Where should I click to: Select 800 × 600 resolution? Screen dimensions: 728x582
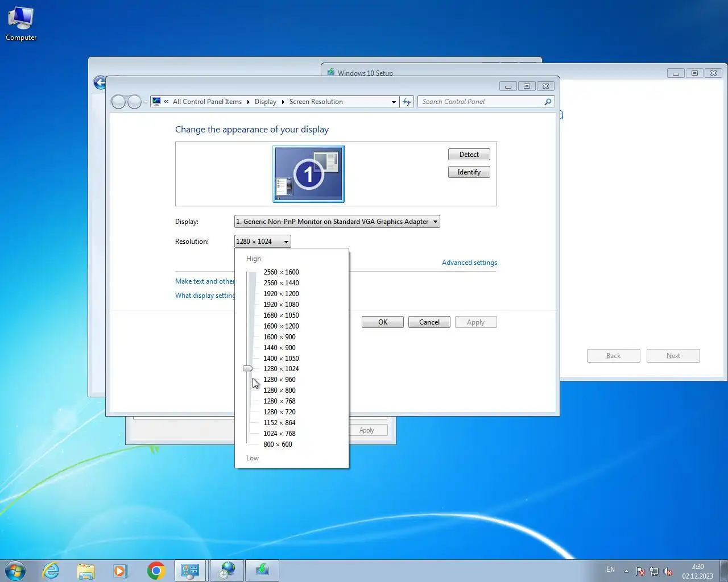(x=278, y=444)
